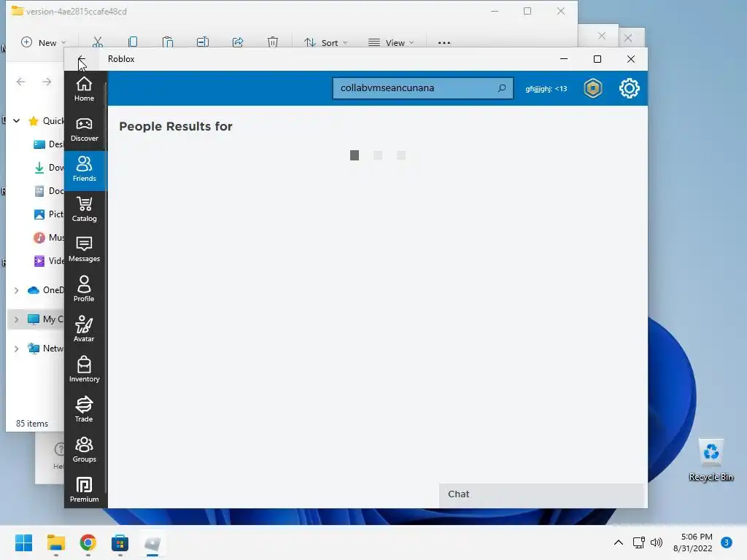747x560 pixels.
Task: Open Google Chrome from taskbar
Action: (88, 542)
